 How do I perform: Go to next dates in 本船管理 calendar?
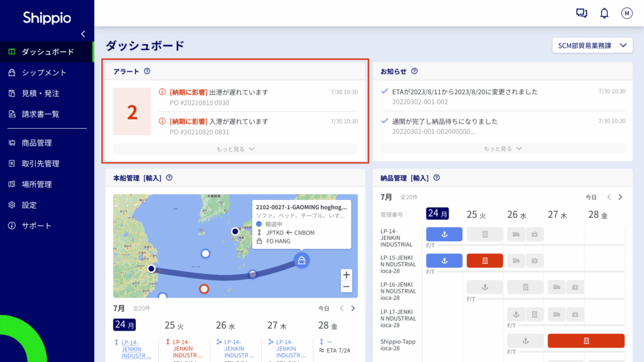coord(353,309)
